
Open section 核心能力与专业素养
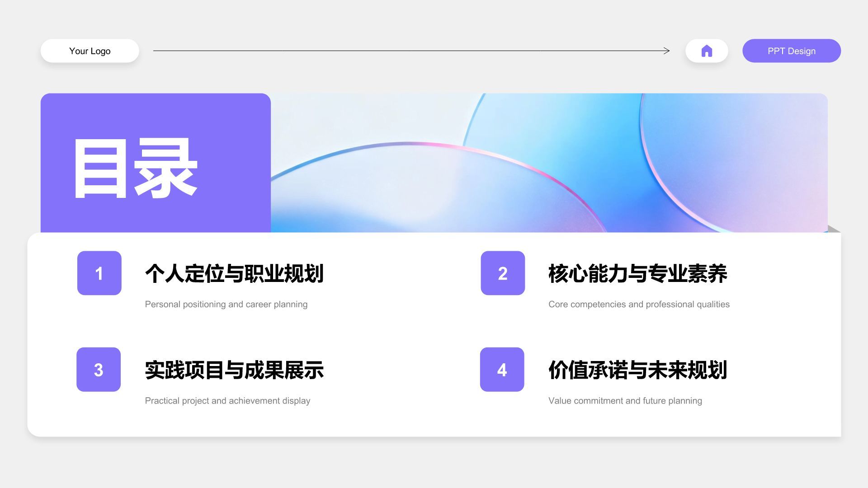coord(637,274)
